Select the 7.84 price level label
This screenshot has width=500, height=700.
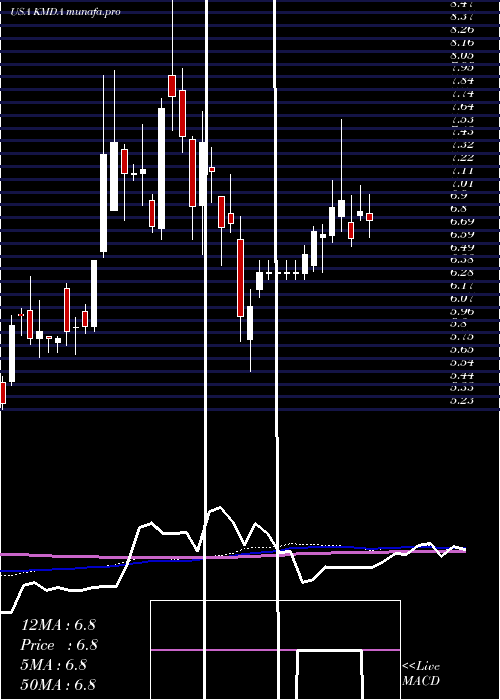(x=462, y=81)
